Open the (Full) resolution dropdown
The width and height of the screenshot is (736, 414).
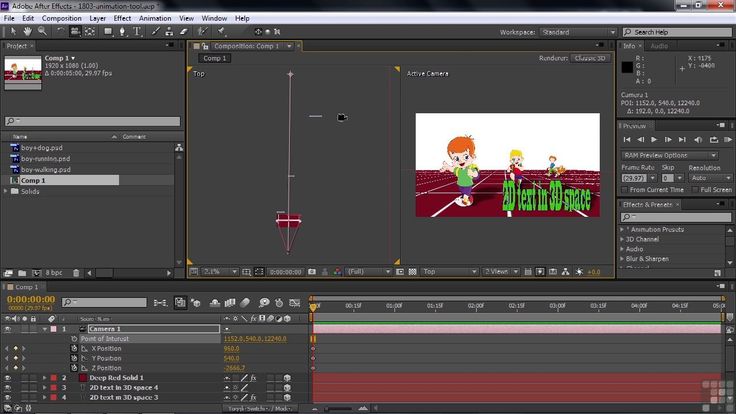point(368,272)
